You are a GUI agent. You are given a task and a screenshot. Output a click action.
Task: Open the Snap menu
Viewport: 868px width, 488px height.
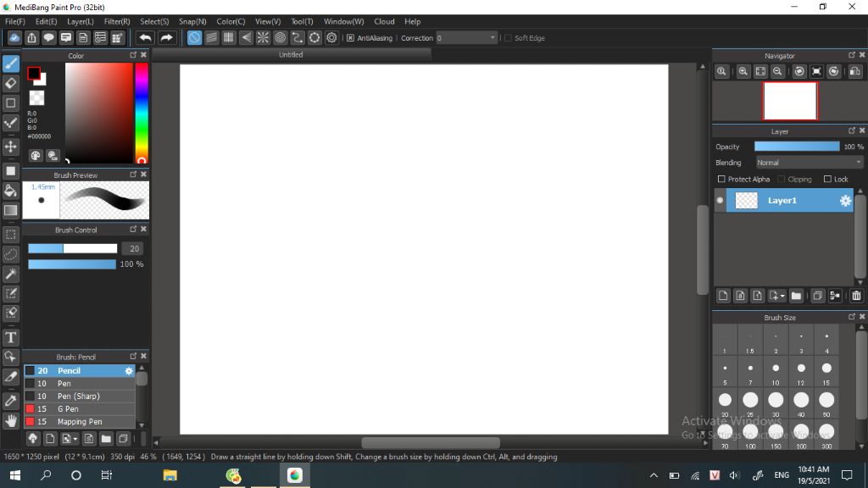tap(192, 21)
